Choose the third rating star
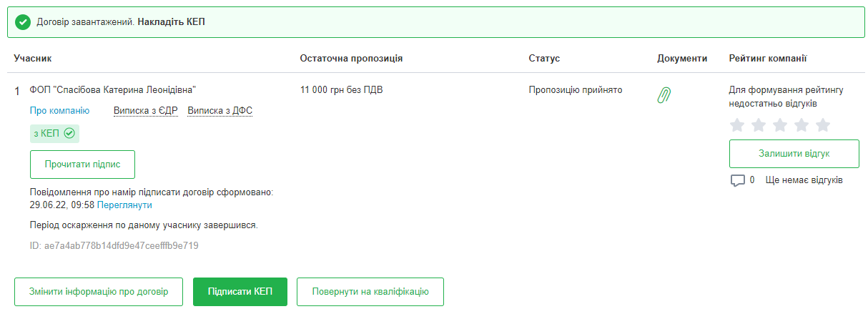 780,126
